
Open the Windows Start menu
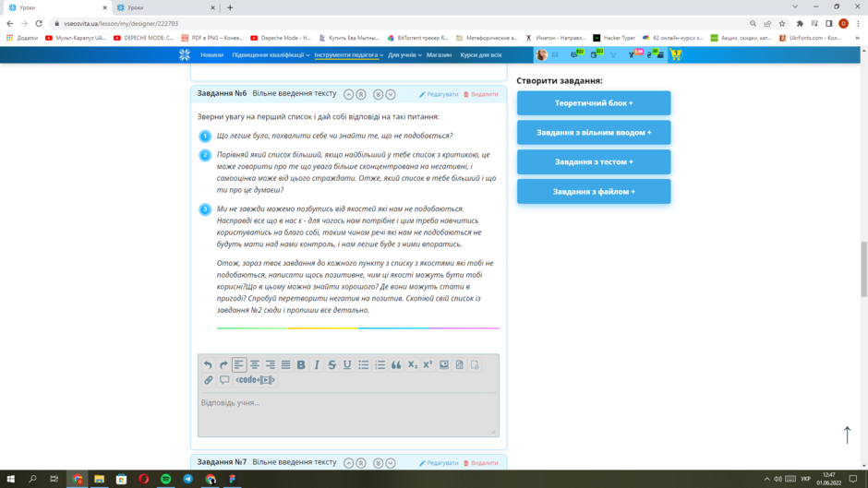[10, 479]
